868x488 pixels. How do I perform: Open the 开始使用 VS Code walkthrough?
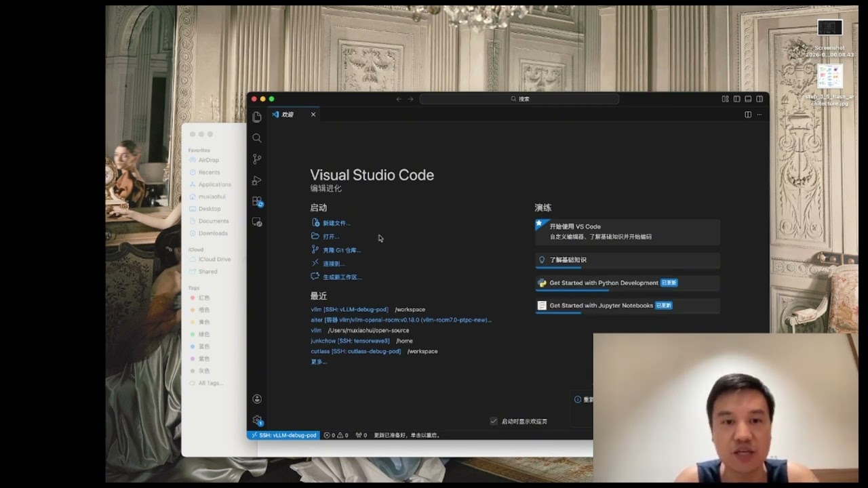(627, 232)
